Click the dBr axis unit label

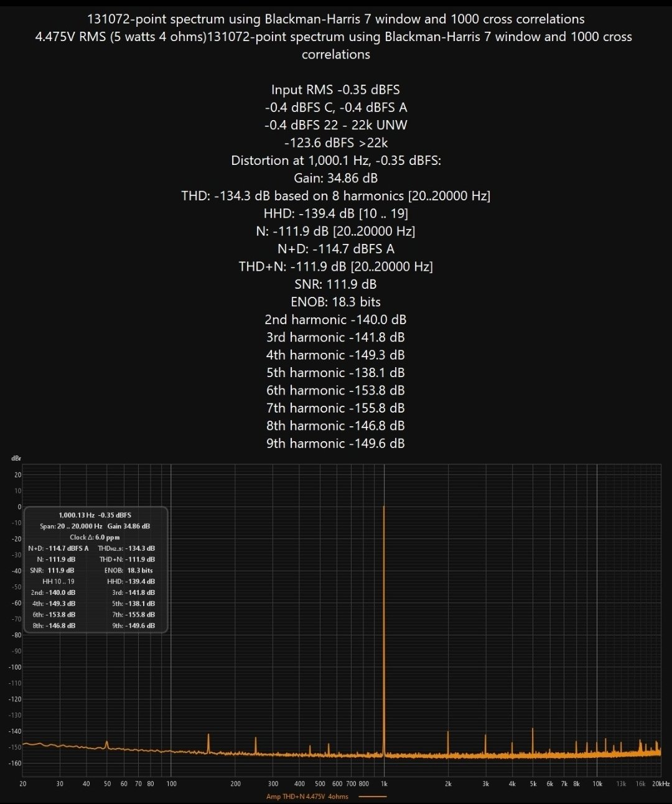[x=16, y=459]
